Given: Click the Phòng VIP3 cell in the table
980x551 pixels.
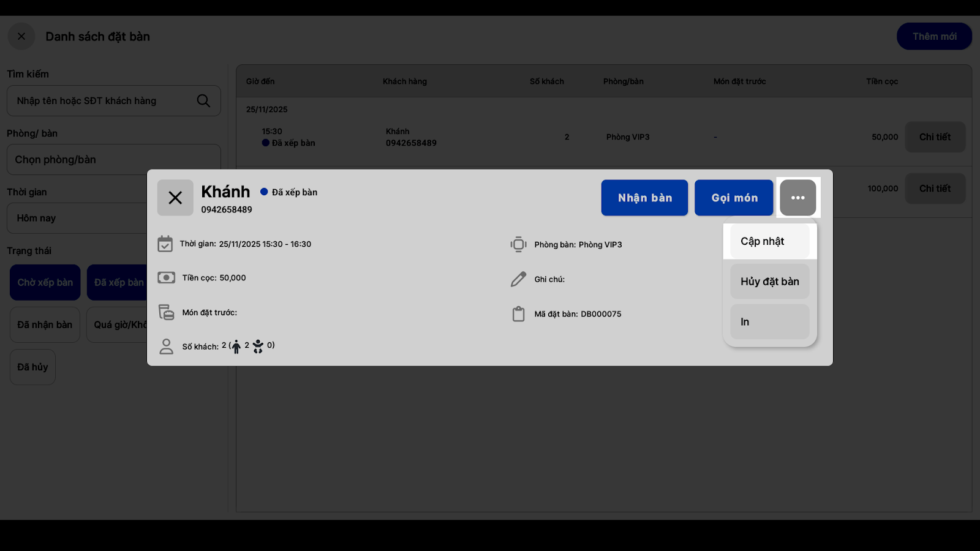Looking at the screenshot, I should click(x=628, y=137).
